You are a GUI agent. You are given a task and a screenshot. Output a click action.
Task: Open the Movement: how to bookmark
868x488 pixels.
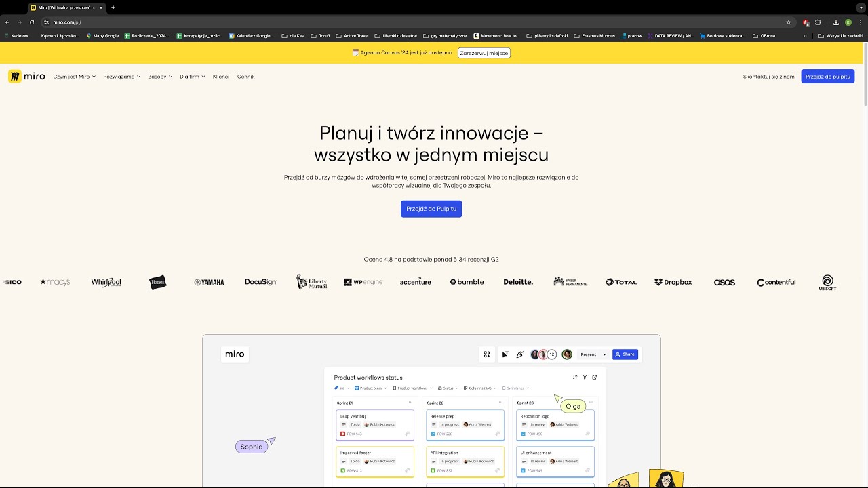coord(496,36)
